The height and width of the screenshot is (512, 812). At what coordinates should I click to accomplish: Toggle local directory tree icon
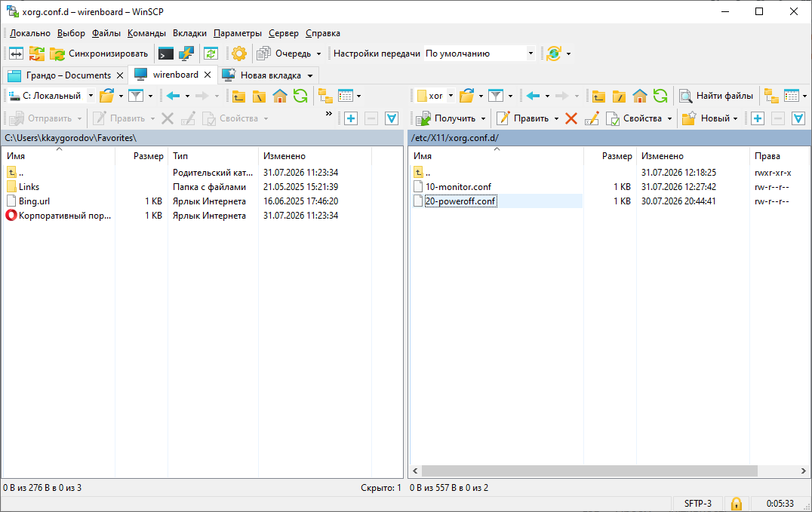(325, 96)
